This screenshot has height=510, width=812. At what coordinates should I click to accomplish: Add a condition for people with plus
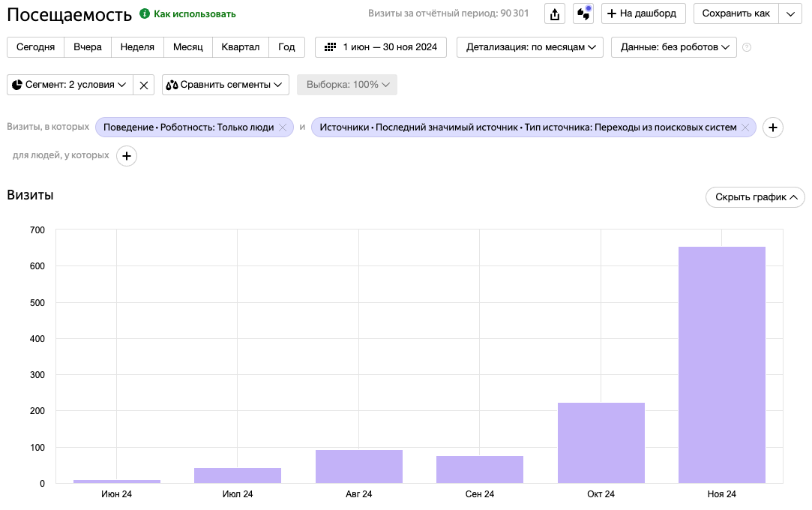(x=127, y=156)
